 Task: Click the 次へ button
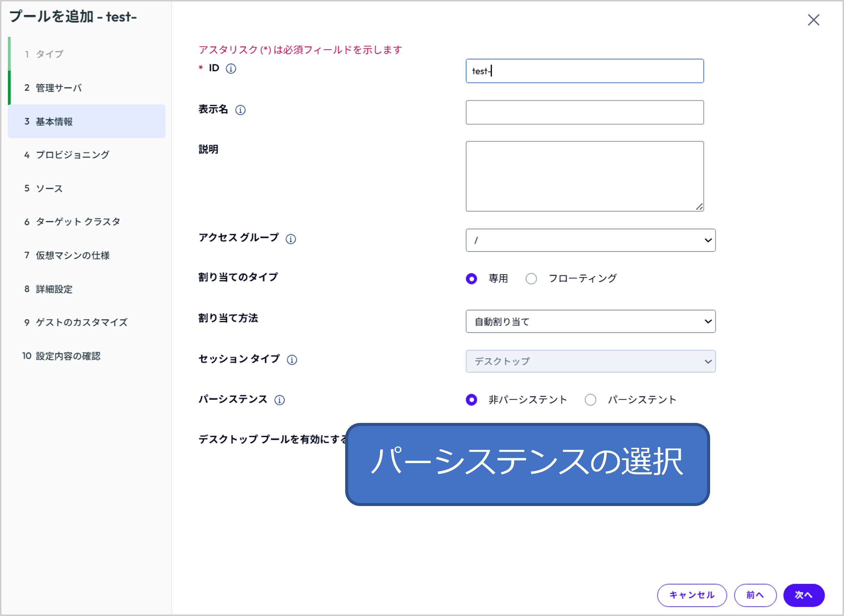pos(804,595)
